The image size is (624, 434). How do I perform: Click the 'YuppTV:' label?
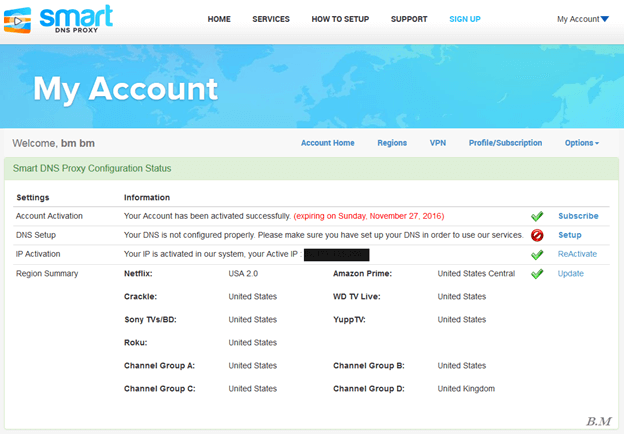(349, 320)
